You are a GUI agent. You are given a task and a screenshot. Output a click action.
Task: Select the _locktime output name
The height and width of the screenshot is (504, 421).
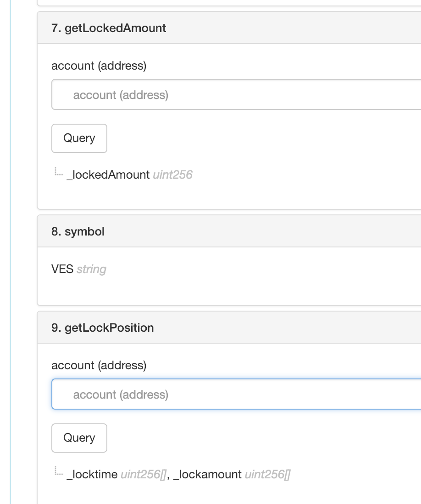(92, 474)
